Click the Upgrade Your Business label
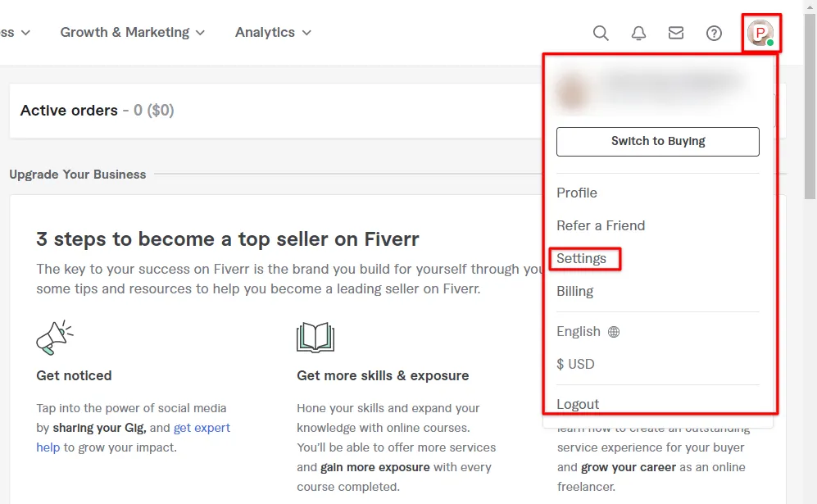The height and width of the screenshot is (504, 817). tap(78, 174)
